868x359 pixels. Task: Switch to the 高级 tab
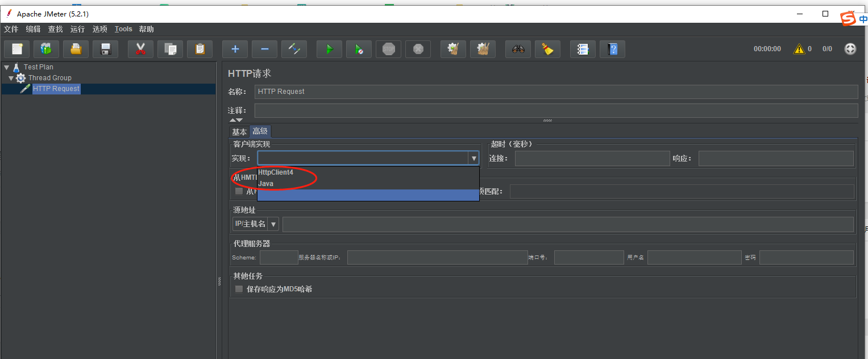coord(260,131)
